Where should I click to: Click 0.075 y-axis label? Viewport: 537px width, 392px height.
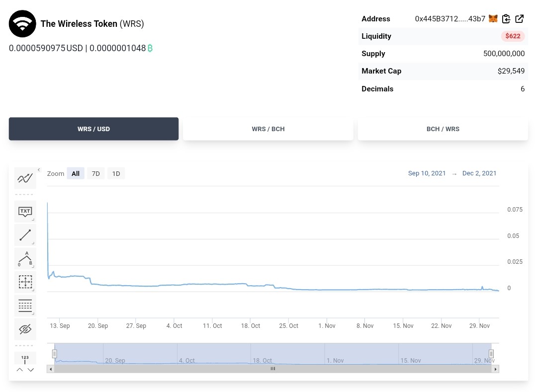tap(515, 209)
